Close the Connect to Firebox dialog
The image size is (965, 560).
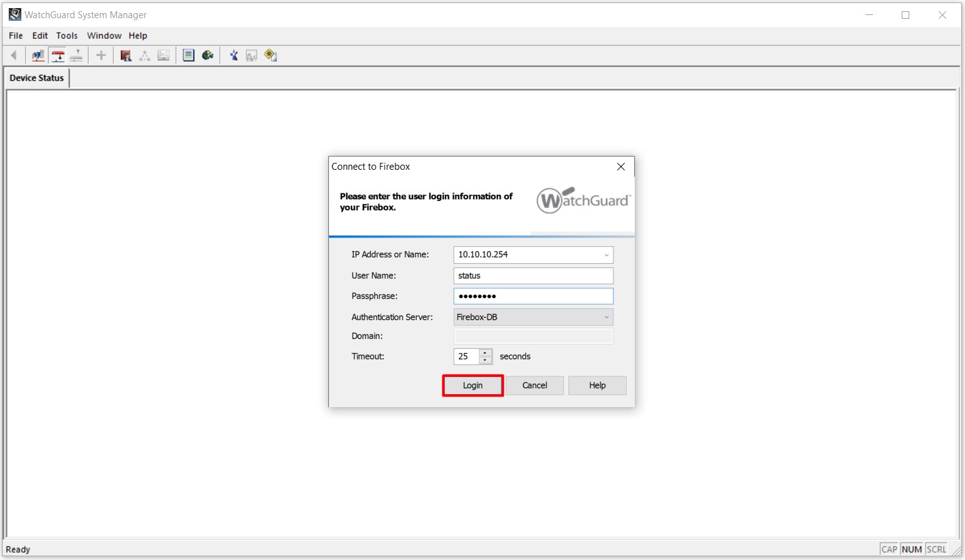[x=621, y=167]
